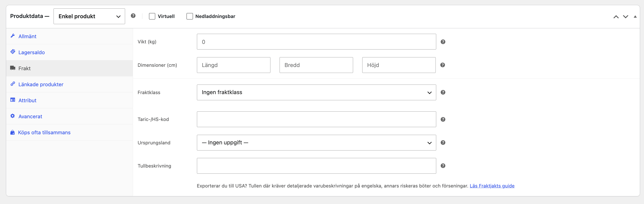Open the Ursprungsland country dropdown
The height and width of the screenshot is (204, 644).
click(316, 143)
